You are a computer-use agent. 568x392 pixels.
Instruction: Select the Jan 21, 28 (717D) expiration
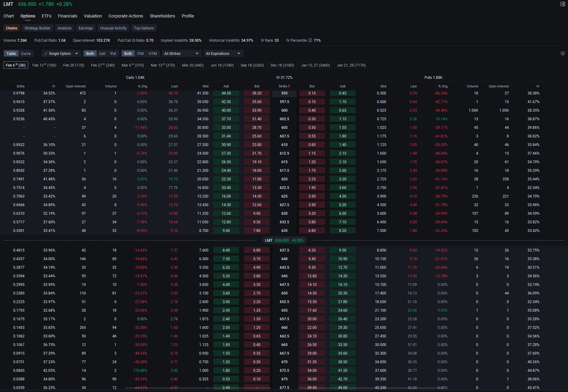[x=351, y=65]
